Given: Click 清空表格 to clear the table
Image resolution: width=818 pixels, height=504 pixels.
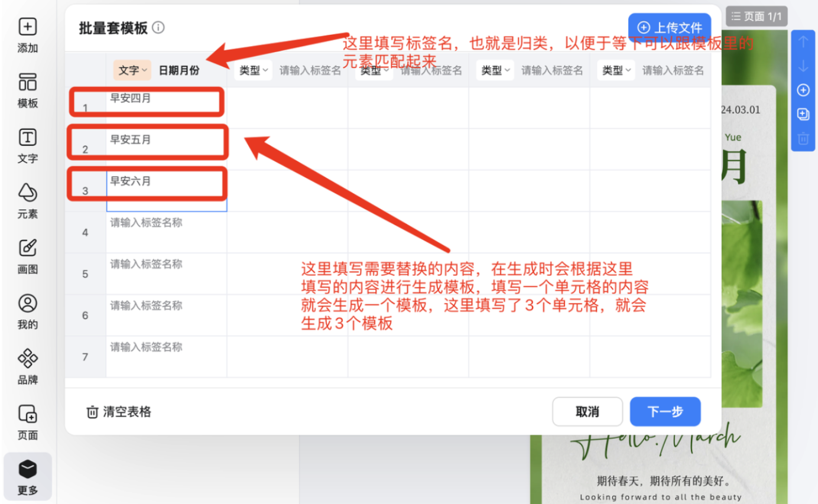Looking at the screenshot, I should tap(119, 412).
